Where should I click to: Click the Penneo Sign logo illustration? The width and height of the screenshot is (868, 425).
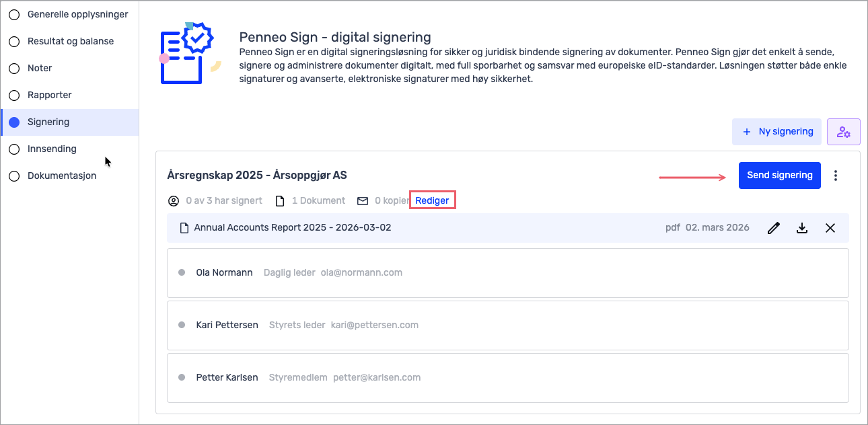click(x=189, y=54)
